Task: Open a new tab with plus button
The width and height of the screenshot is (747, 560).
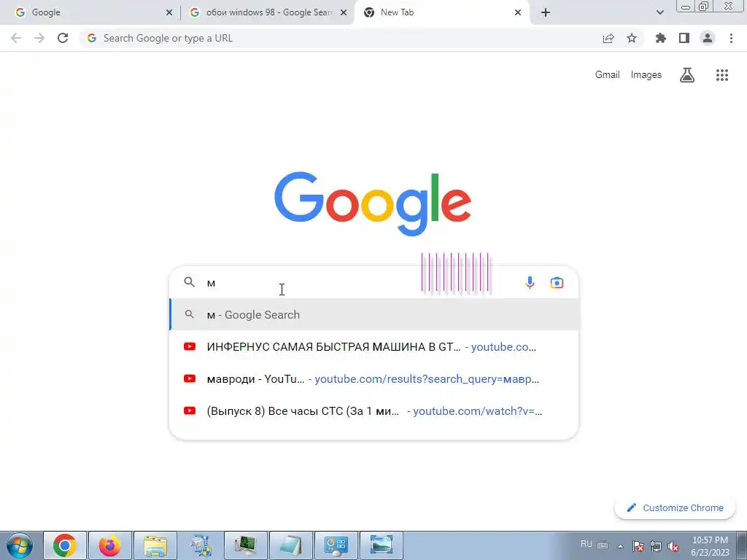Action: pos(546,12)
